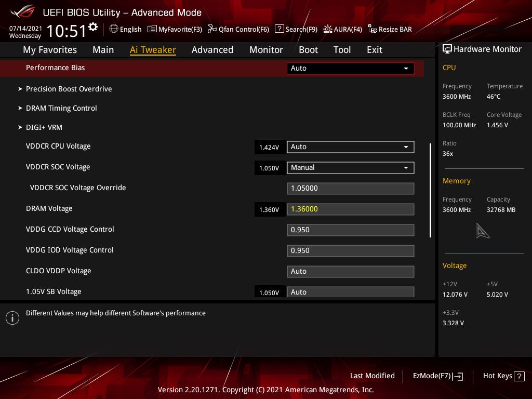Expand DIGI+ VRM submenu
The width and height of the screenshot is (532, 399).
tap(44, 128)
